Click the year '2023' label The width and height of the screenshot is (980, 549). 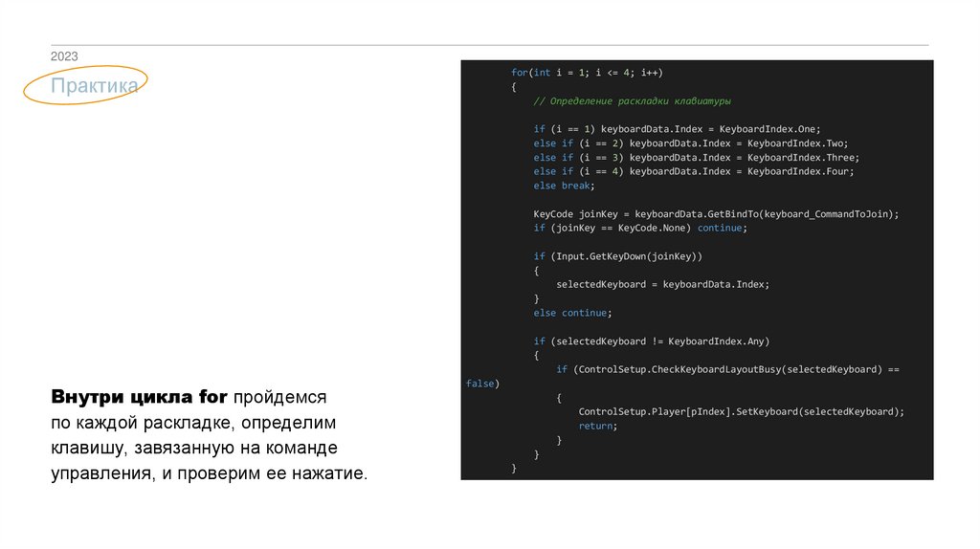pos(64,56)
